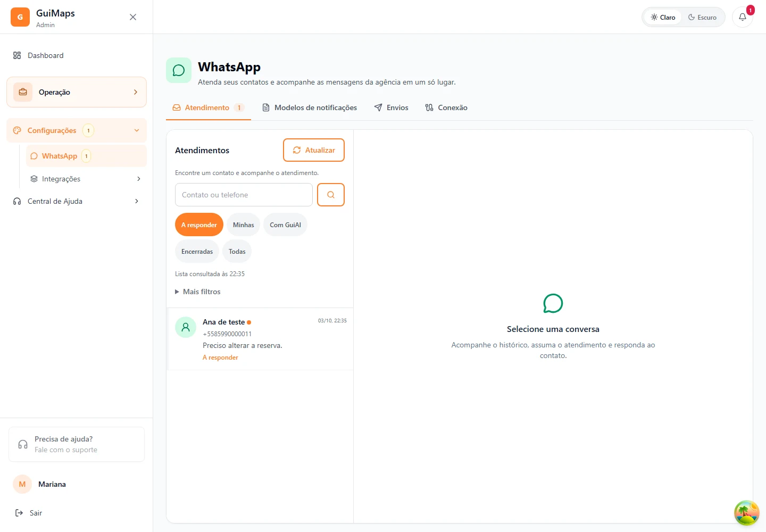Collapse the Configurações section
Viewport: 766px width, 532px height.
point(77,130)
